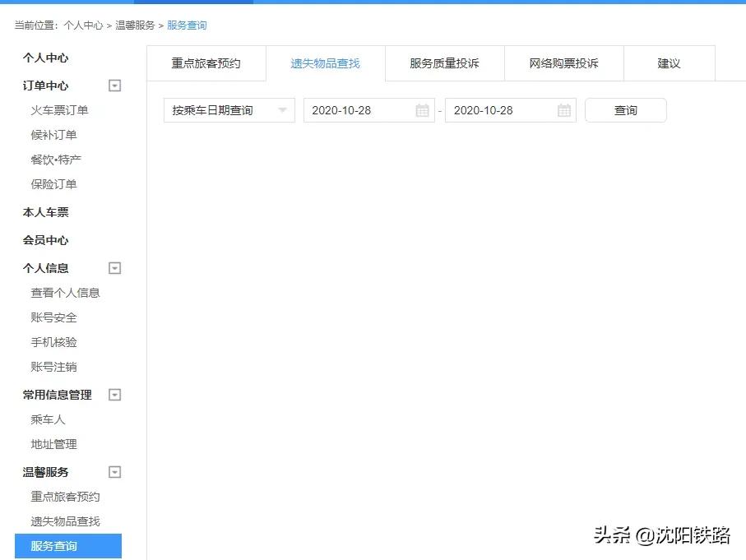This screenshot has width=746, height=560.
Task: Collapse the 个人信息 sidebar section
Action: pos(114,267)
